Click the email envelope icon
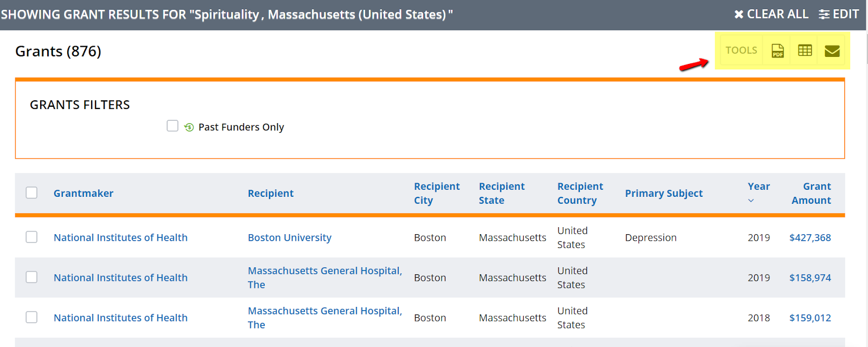 [x=832, y=51]
